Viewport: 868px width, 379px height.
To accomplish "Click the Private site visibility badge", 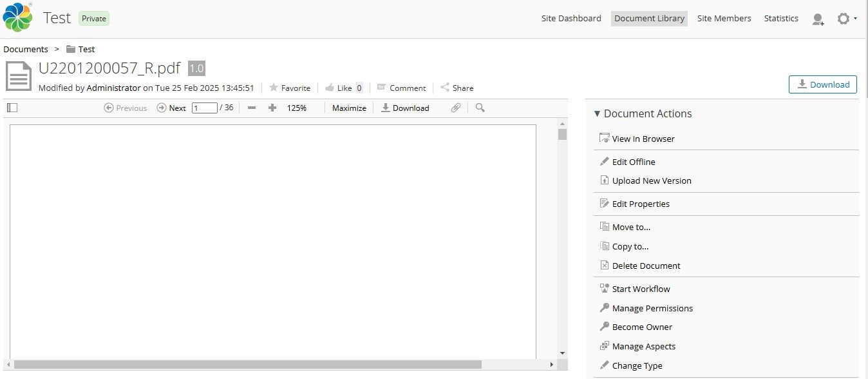I will tap(94, 18).
